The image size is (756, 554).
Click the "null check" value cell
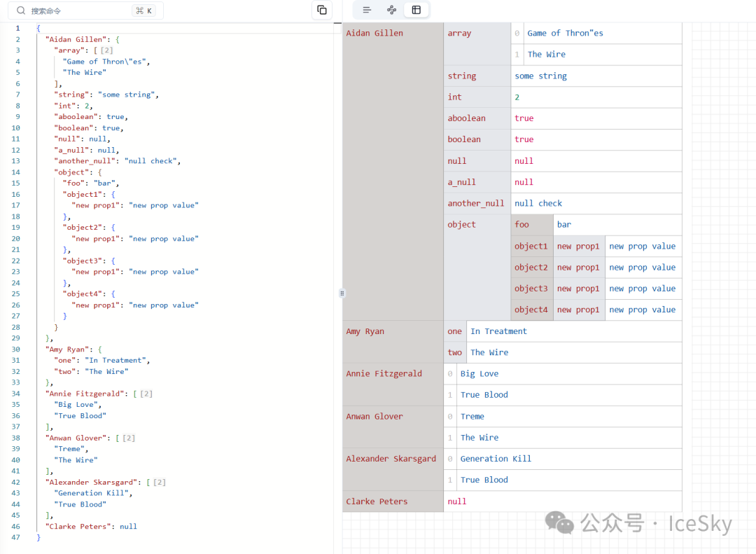click(x=538, y=203)
